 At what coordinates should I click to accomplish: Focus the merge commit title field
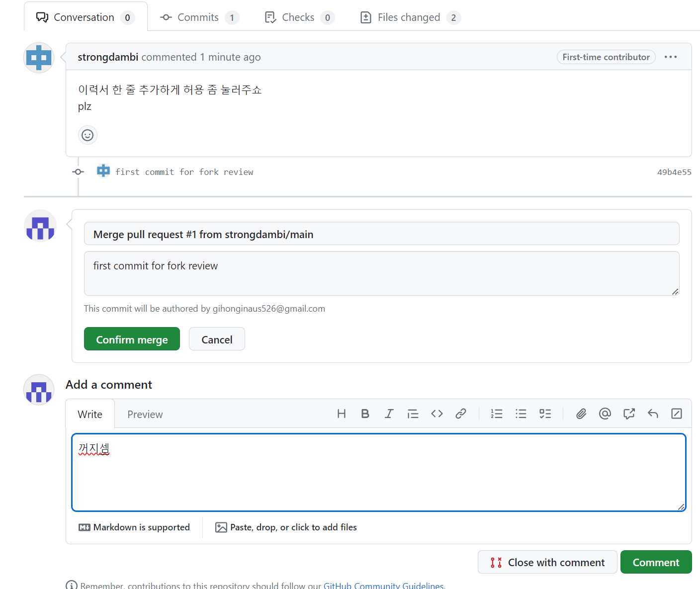click(x=381, y=234)
